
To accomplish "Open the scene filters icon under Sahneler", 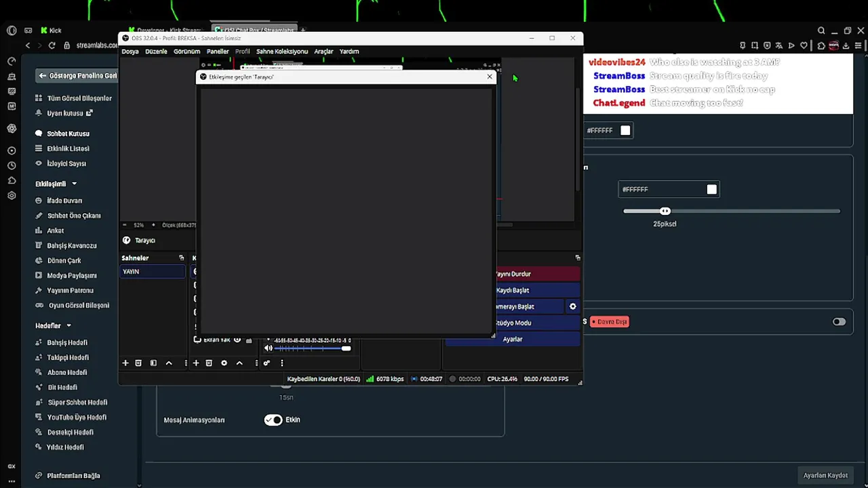I will 153,363.
